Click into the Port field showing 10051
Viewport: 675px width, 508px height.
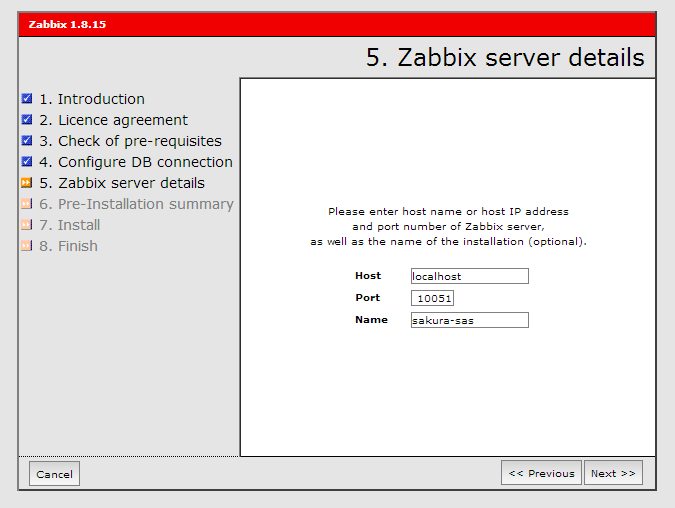tap(433, 298)
